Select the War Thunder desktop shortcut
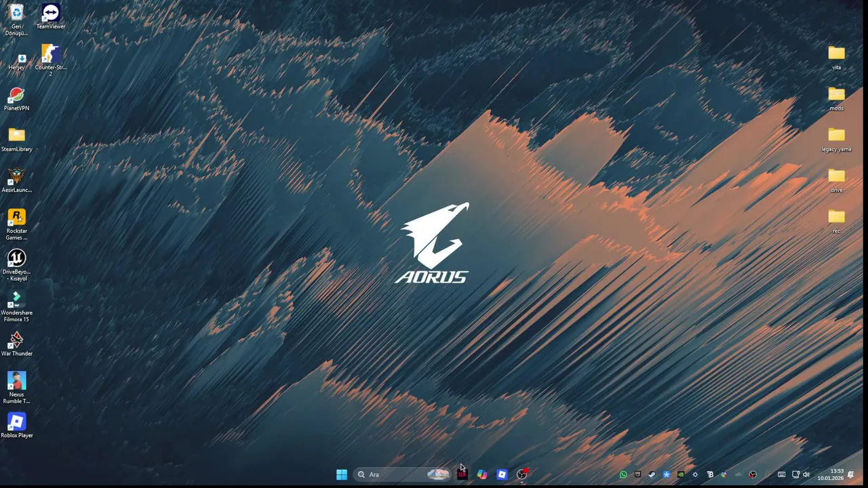868x488 pixels. click(x=16, y=344)
